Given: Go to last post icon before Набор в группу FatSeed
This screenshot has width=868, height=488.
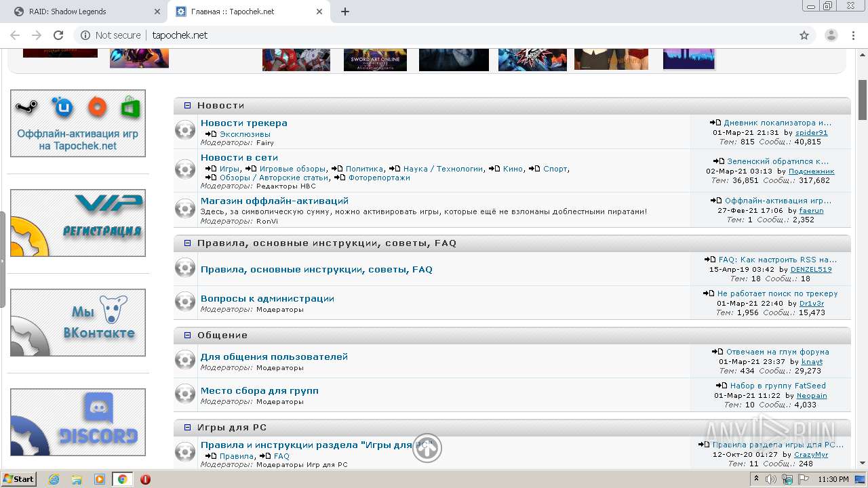Looking at the screenshot, I should coord(722,386).
